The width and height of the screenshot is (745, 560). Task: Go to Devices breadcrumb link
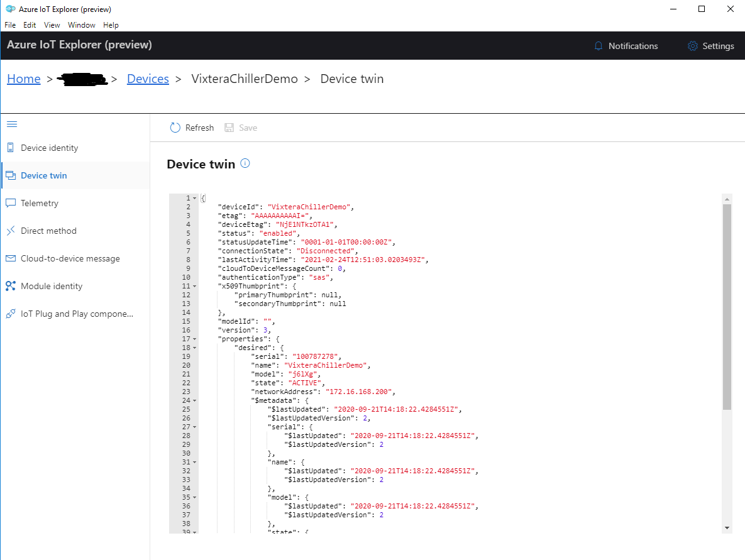[148, 79]
